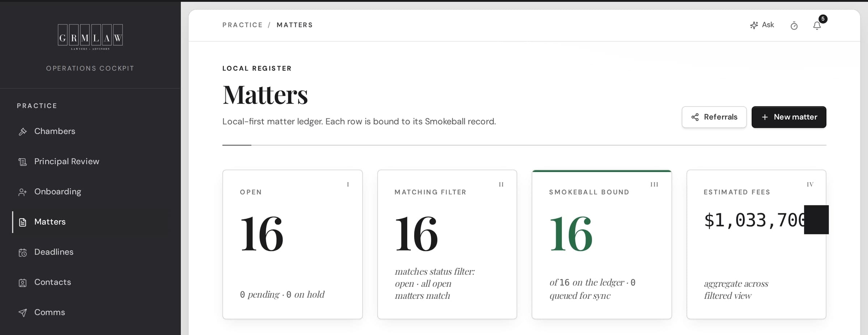Select the MATCHING FILTER card

pyautogui.click(x=447, y=244)
